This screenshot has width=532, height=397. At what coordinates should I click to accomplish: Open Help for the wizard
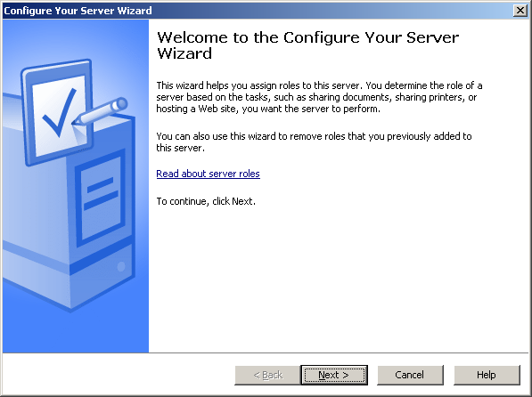487,375
